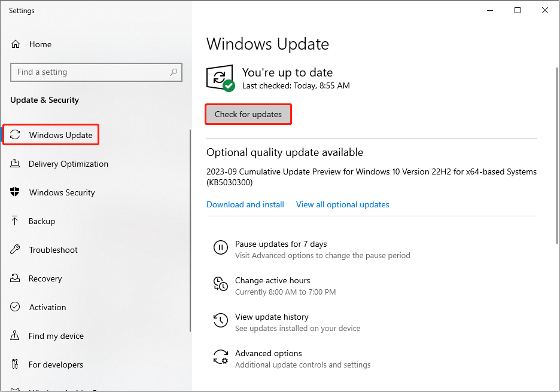The width and height of the screenshot is (560, 392).
Task: Open the Home settings page
Action: pos(40,44)
